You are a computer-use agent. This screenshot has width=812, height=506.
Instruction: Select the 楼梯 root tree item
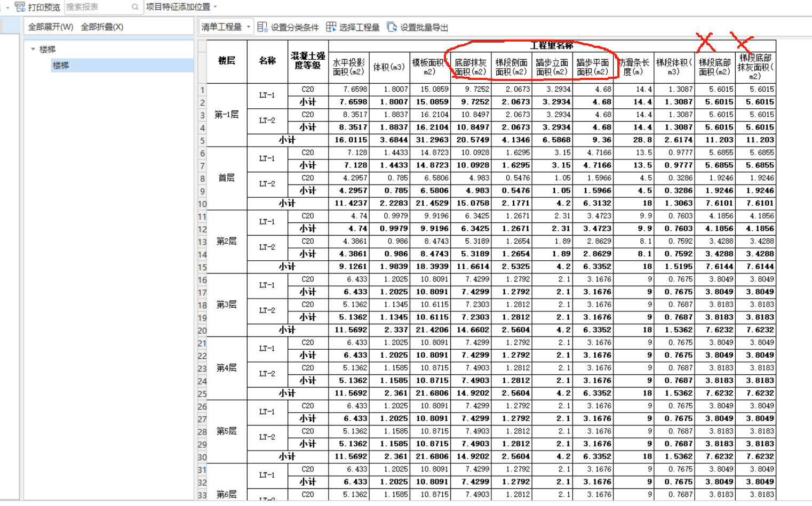click(47, 49)
